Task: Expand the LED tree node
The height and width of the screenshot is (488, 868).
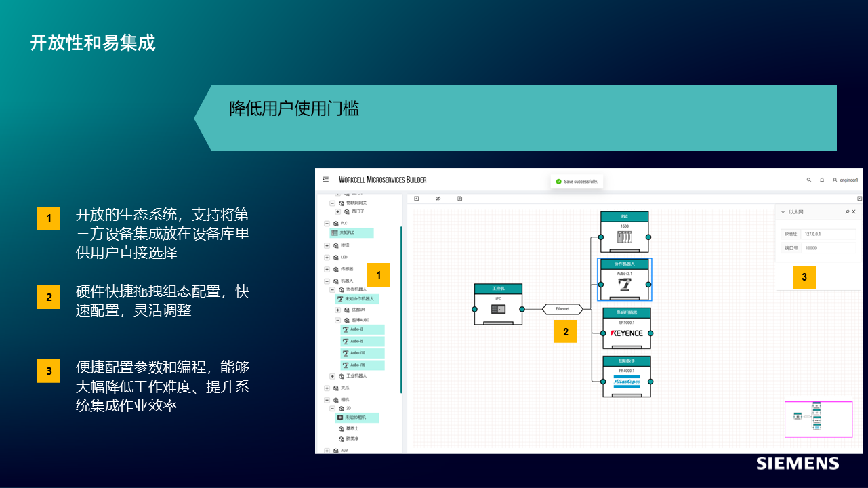Action: point(327,258)
